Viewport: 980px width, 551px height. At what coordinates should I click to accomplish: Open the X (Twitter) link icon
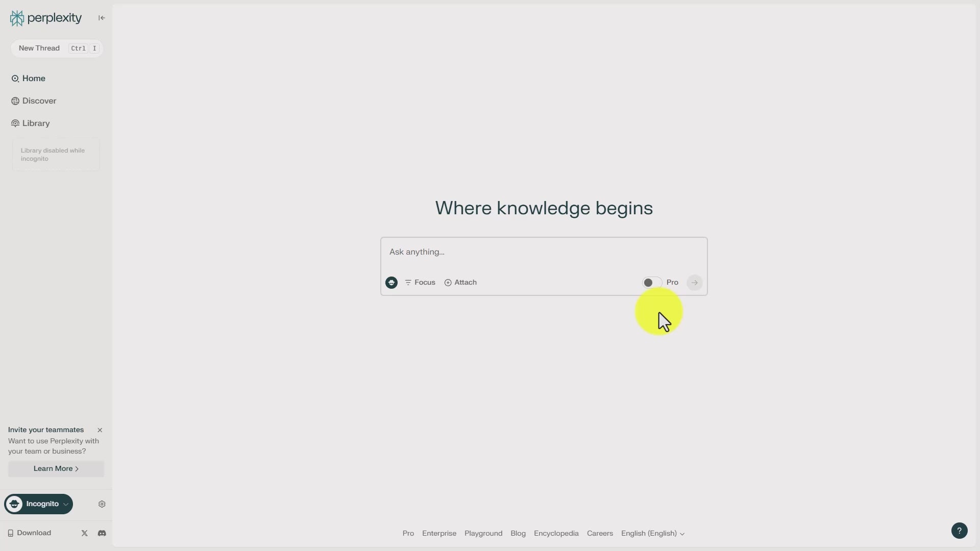84,533
